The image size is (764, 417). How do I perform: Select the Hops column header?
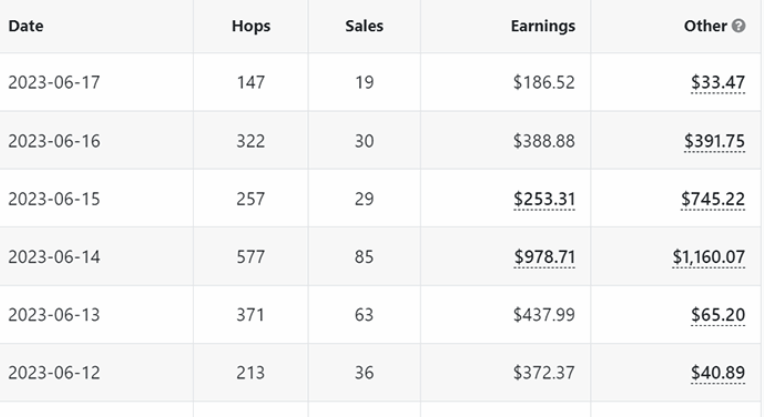251,26
